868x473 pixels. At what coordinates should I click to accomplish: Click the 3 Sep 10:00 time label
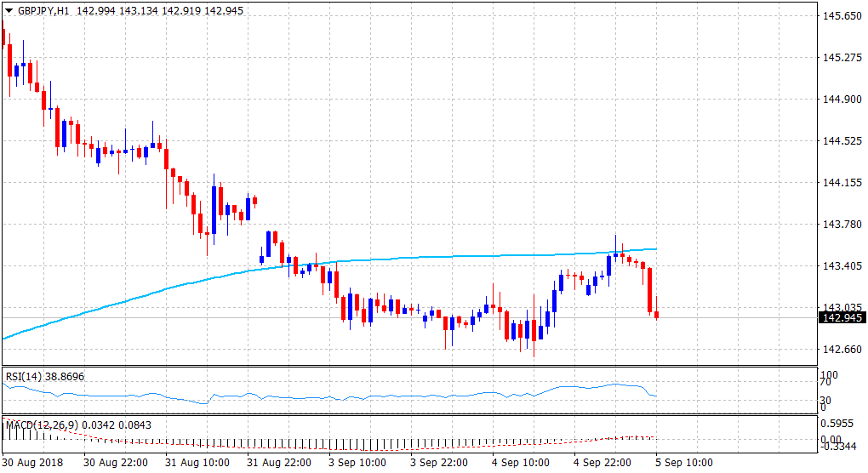(x=357, y=463)
